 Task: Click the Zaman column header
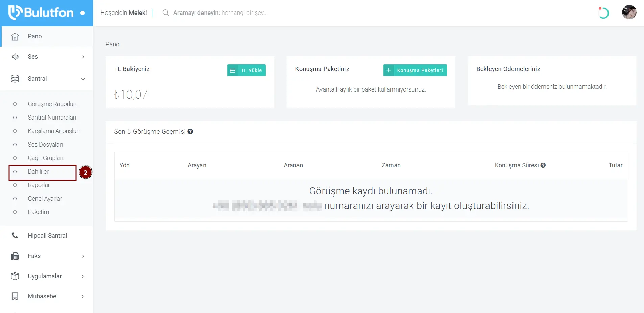[x=391, y=165]
